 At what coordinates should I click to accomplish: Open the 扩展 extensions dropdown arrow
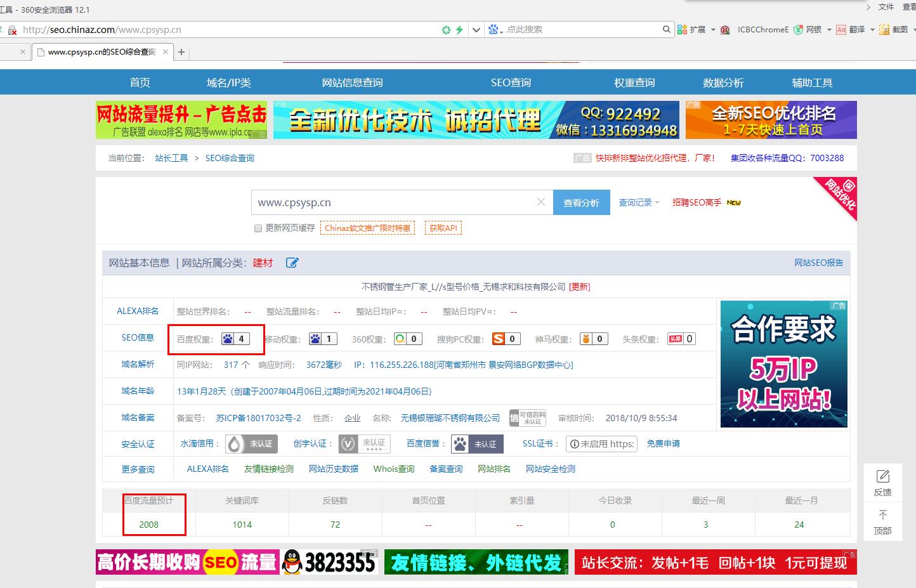click(x=713, y=30)
